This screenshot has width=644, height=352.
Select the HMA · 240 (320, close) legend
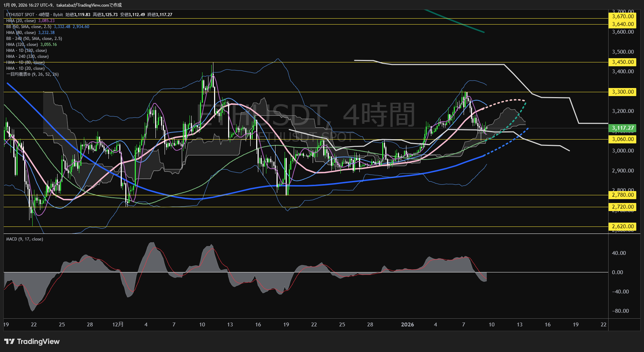27,56
